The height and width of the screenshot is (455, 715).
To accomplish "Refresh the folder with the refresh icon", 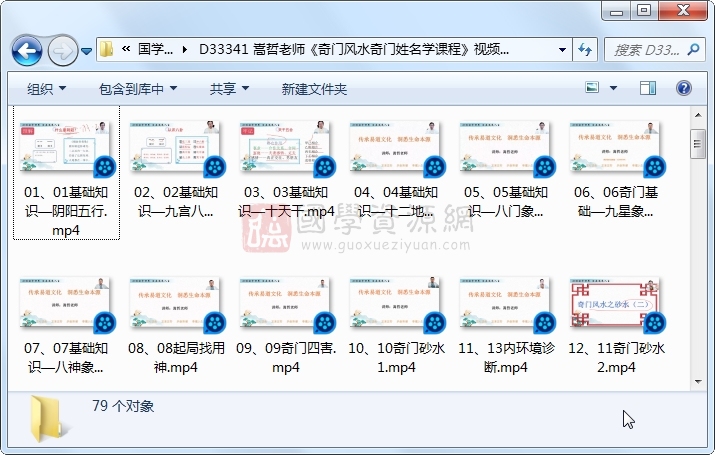I will [x=585, y=49].
